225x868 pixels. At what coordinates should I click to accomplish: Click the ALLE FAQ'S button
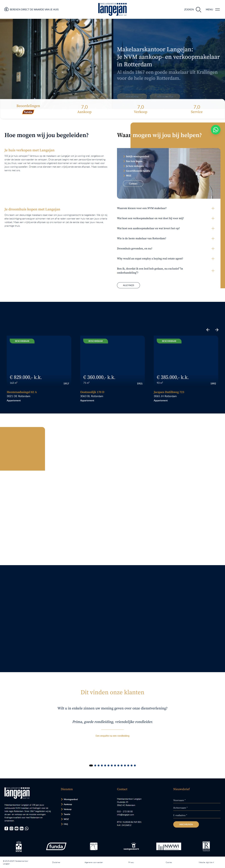[x=129, y=285]
